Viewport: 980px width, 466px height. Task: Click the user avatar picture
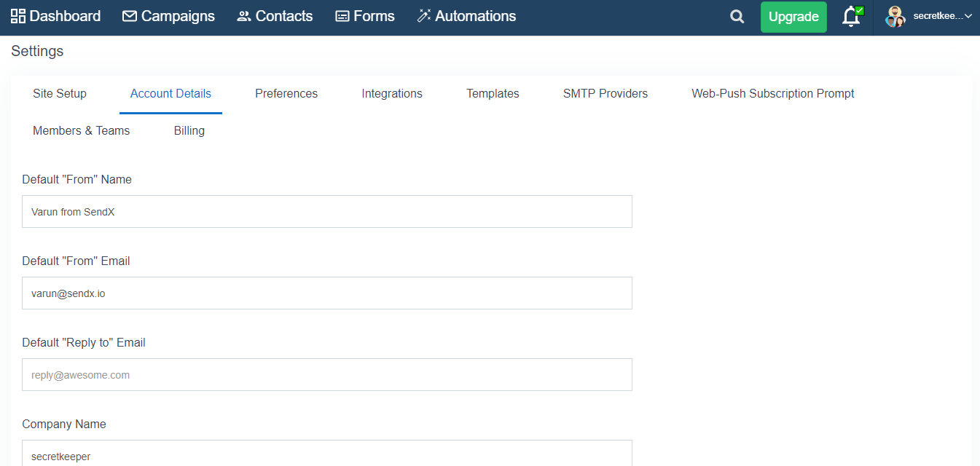click(x=895, y=17)
